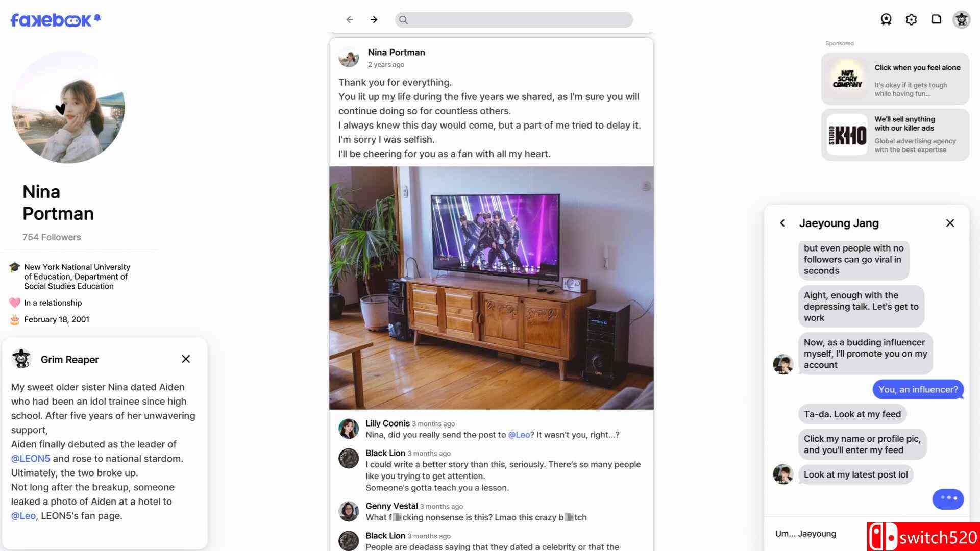The image size is (980, 551).
Task: Click the TV photo in Nina's post
Action: pyautogui.click(x=491, y=288)
